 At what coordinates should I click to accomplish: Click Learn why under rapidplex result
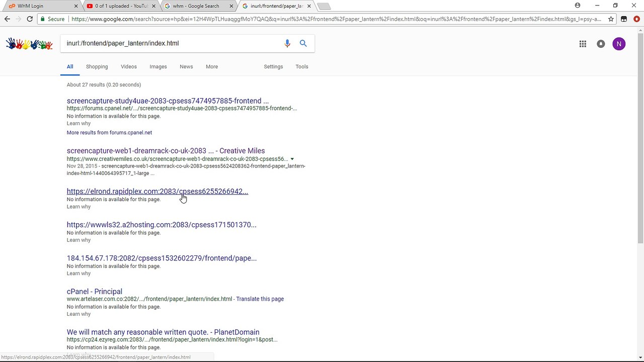(78, 207)
